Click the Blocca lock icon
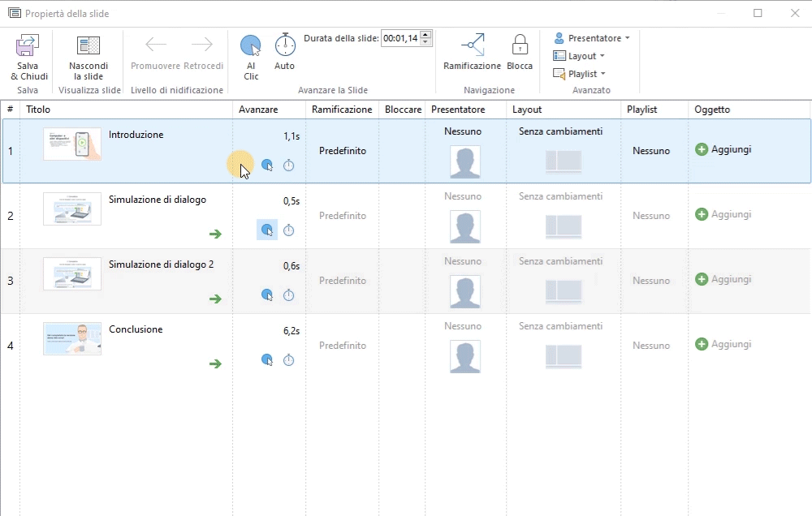Image resolution: width=812 pixels, height=516 pixels. 520,45
